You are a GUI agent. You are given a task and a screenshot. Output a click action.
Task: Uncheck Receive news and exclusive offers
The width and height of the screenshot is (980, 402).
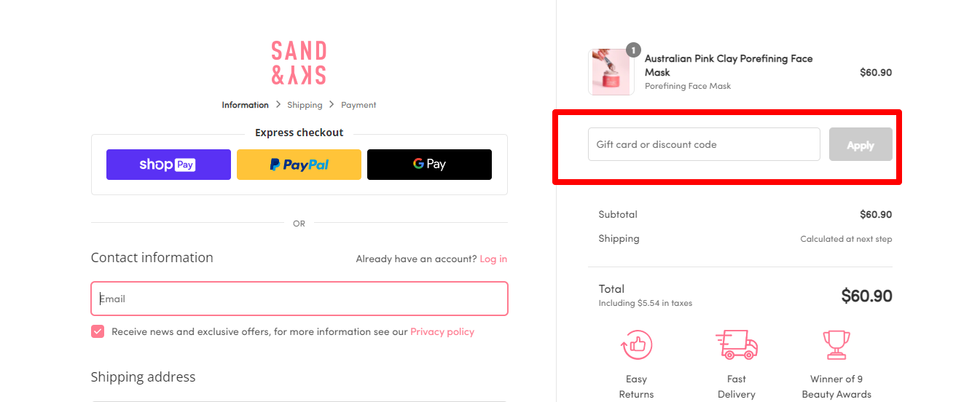coord(98,331)
